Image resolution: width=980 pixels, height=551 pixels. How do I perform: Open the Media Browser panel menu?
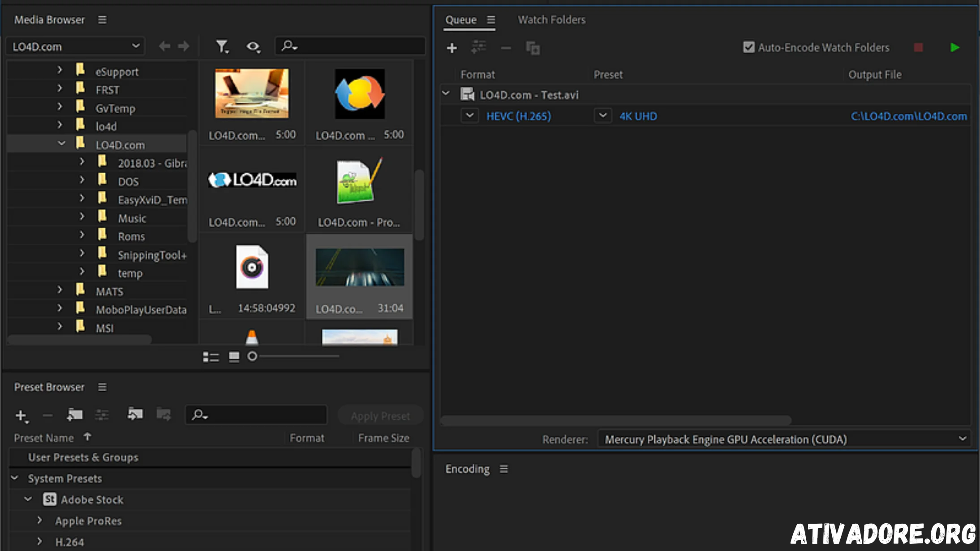(x=102, y=20)
